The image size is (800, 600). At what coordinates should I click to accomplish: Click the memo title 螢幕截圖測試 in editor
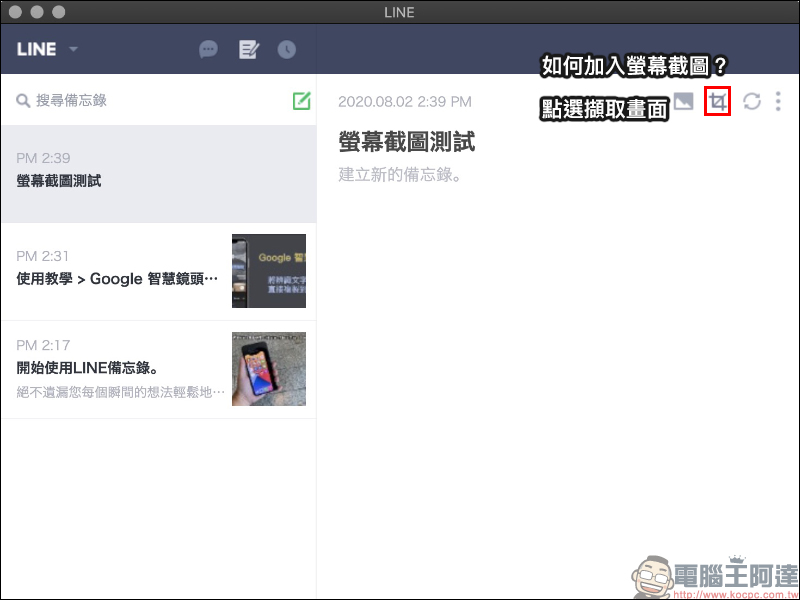click(407, 142)
